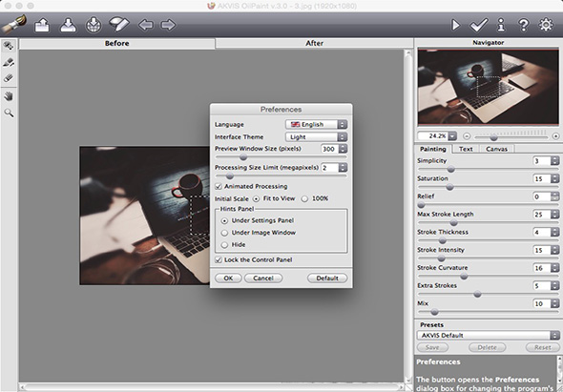
Task: Click the batch processing icon in toolbar
Action: click(94, 25)
